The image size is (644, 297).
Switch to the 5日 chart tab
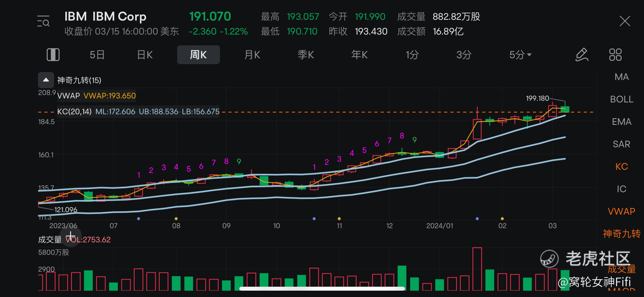97,55
